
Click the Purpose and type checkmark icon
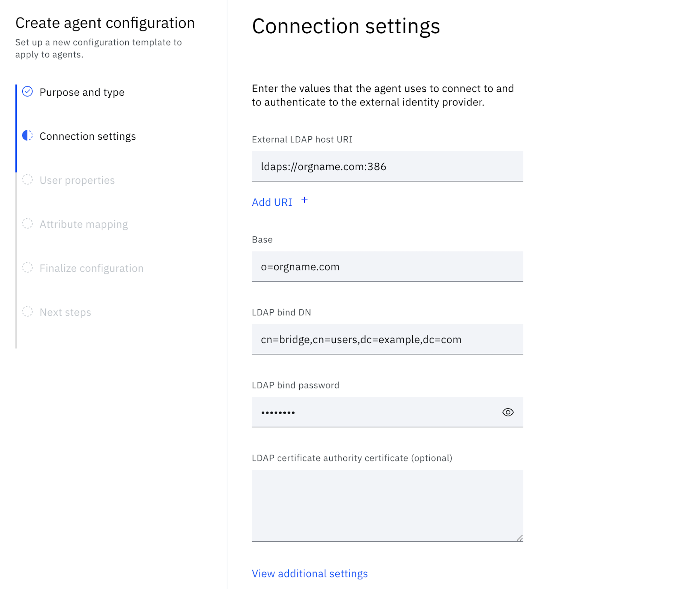click(x=27, y=91)
